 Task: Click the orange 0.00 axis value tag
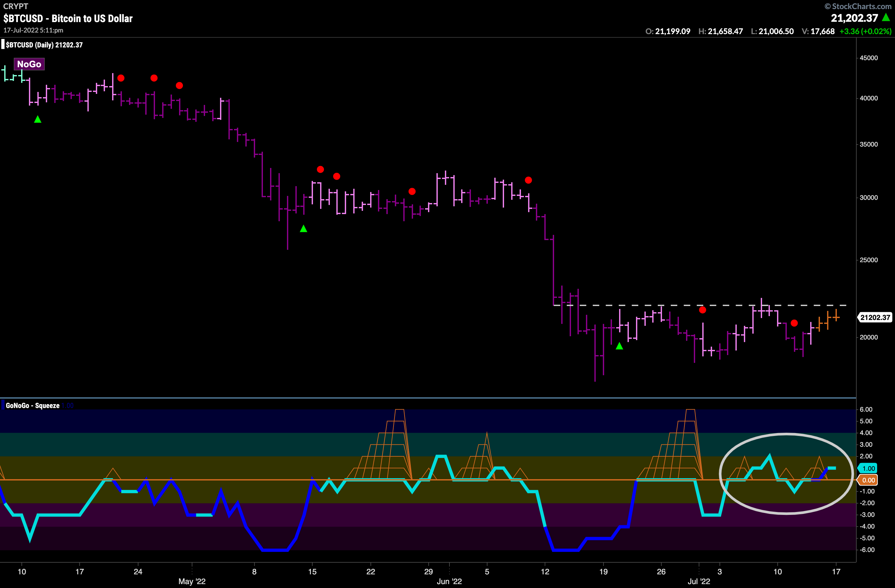click(868, 480)
